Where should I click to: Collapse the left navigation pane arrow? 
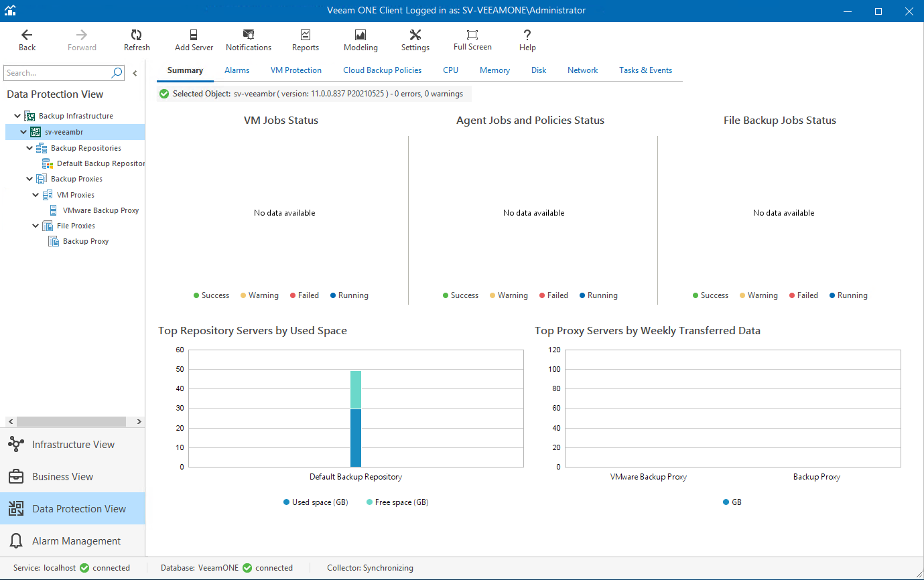point(135,74)
